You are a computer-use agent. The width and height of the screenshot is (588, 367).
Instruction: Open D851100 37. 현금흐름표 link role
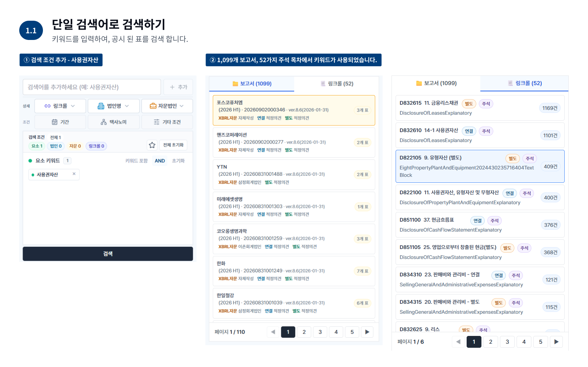480,225
